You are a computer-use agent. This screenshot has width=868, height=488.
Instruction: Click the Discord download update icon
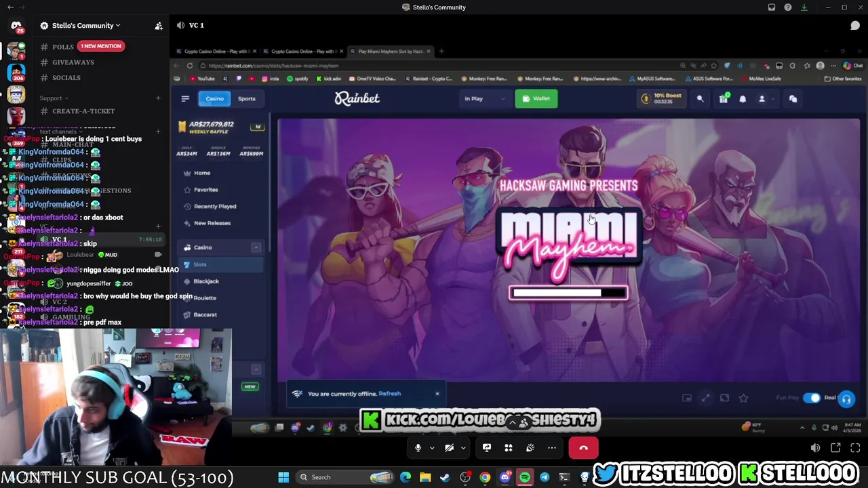pos(804,7)
